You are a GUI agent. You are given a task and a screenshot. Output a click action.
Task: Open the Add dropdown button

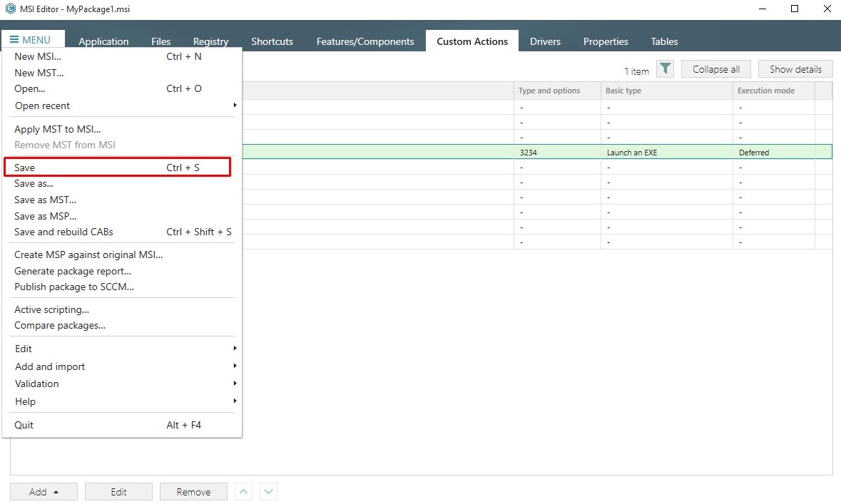point(44,492)
